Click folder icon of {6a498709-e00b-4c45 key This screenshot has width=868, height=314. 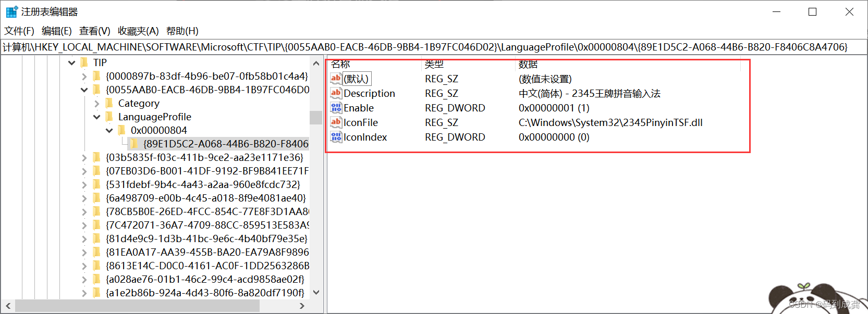point(97,198)
